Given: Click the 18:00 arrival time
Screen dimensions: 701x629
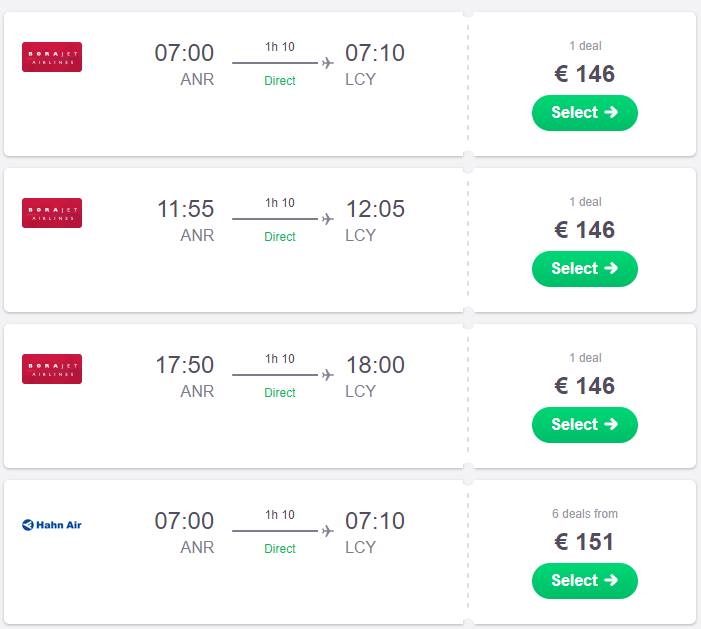Looking at the screenshot, I should [375, 365].
